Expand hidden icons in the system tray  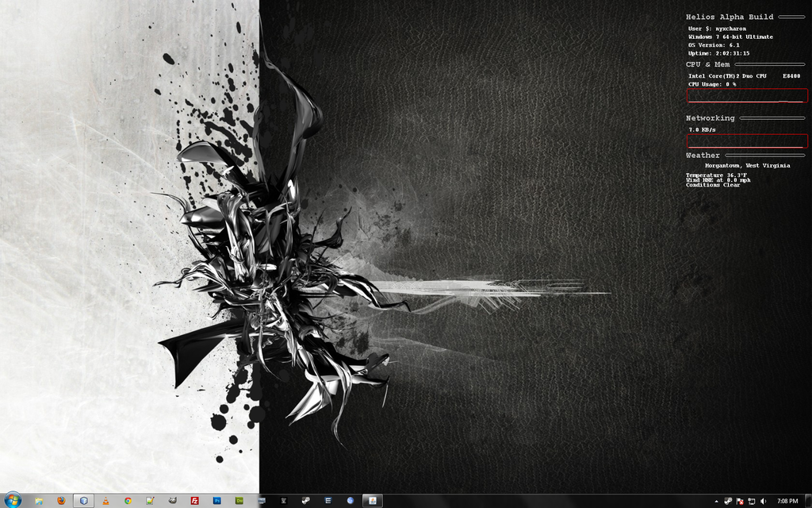tap(716, 500)
